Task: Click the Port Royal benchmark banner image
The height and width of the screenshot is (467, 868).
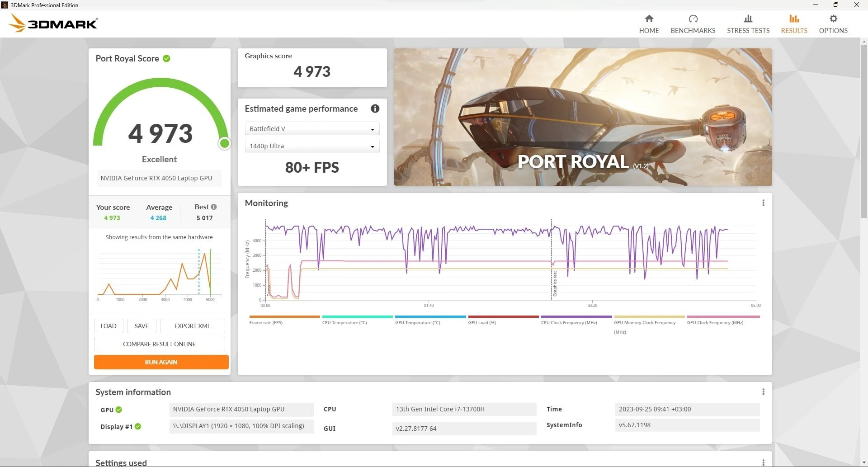Action: point(583,117)
